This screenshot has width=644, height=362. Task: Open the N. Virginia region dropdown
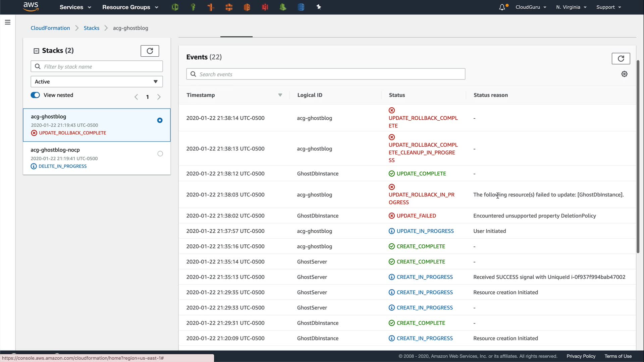pyautogui.click(x=571, y=7)
